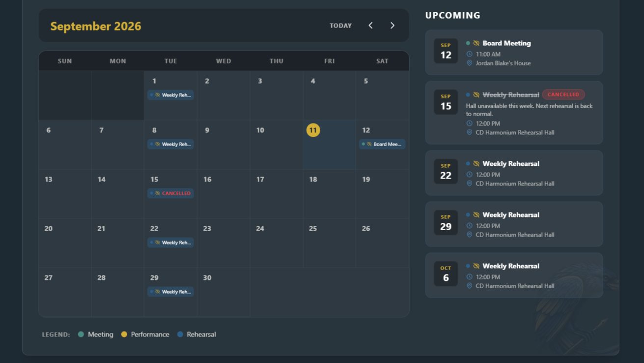Click the clock icon in Oct 6 card
This screenshot has width=644, height=363.
pyautogui.click(x=469, y=277)
